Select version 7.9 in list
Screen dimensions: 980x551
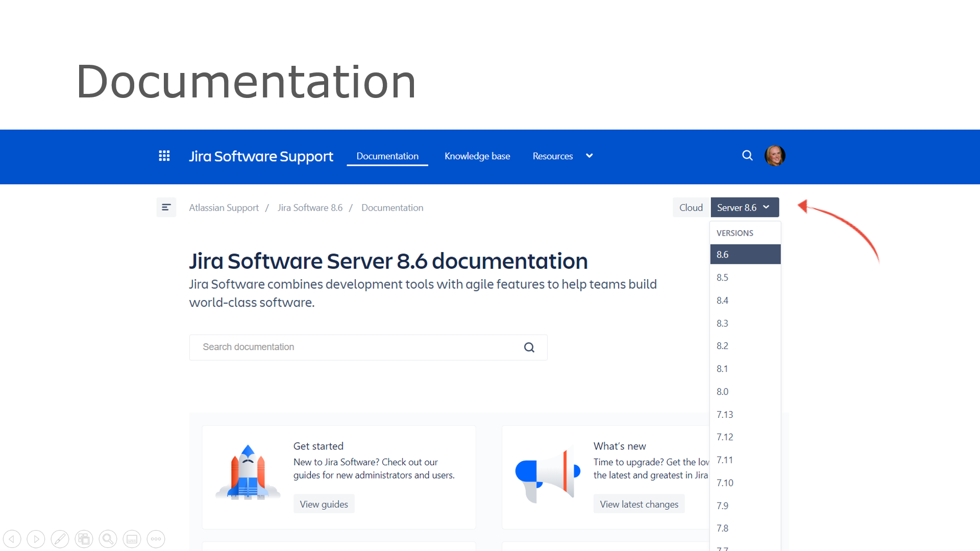tap(745, 506)
